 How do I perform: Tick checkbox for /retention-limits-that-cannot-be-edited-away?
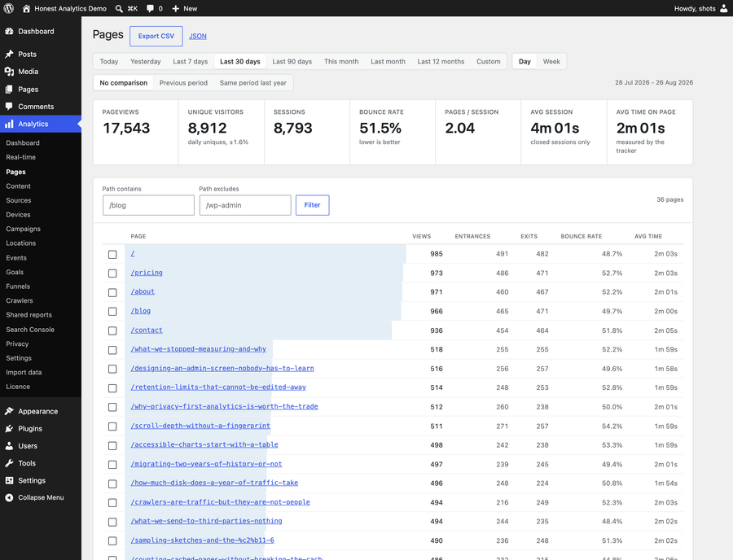[112, 388]
